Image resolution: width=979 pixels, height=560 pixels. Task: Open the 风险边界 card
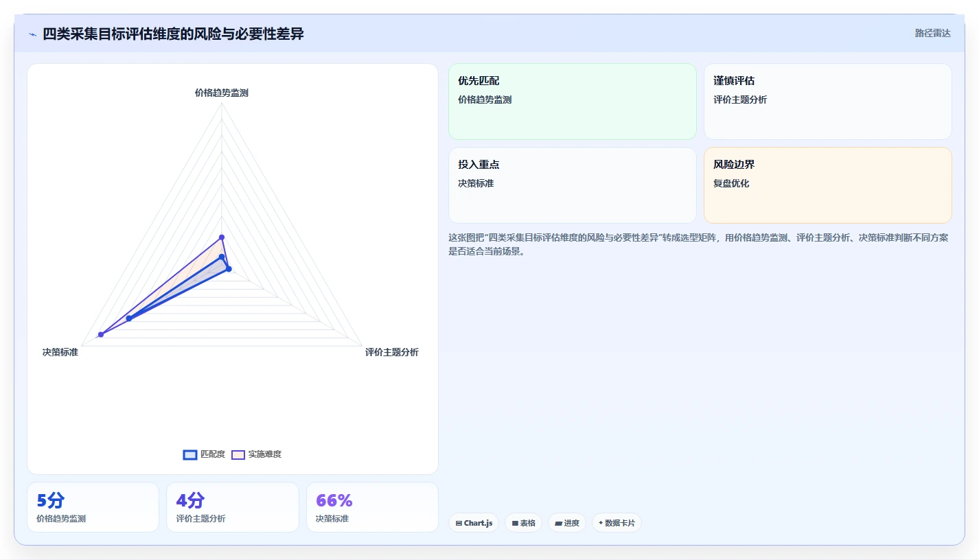coord(828,185)
